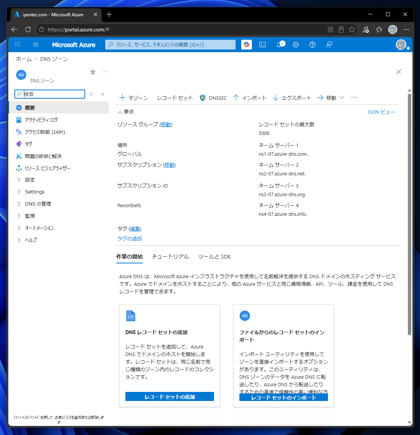Open portal settings gear icon
Viewport: 420px width, 435px height.
[296, 45]
